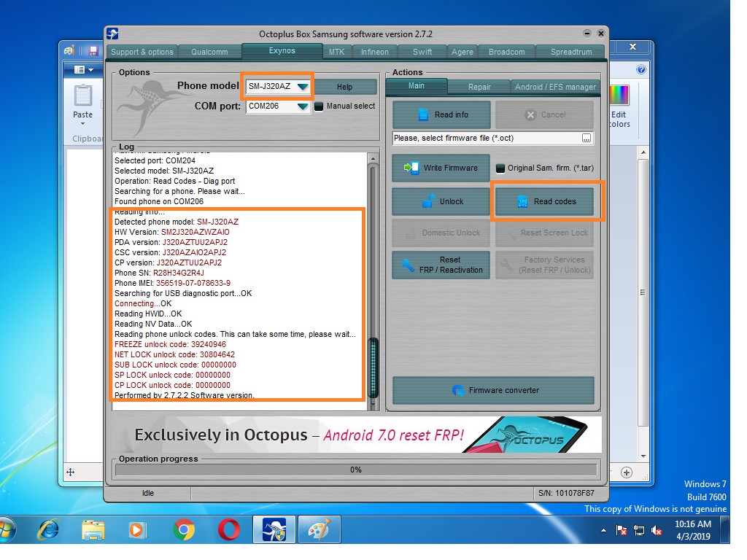Image resolution: width=747 pixels, height=560 pixels.
Task: Click the network icon in system tray
Action: click(x=639, y=530)
